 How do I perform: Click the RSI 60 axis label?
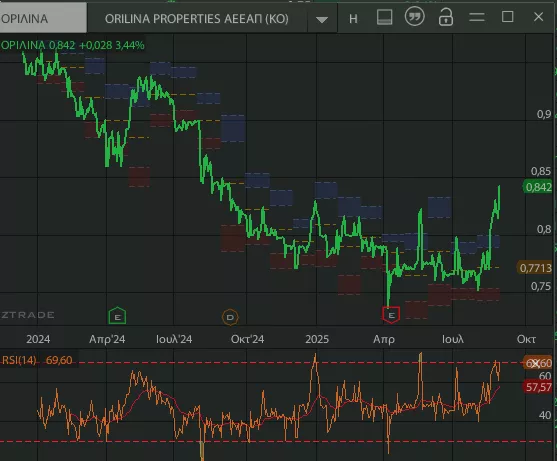(545, 376)
